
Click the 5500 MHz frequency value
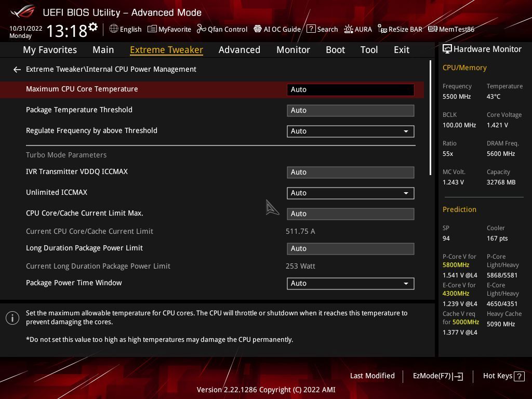pos(456,97)
